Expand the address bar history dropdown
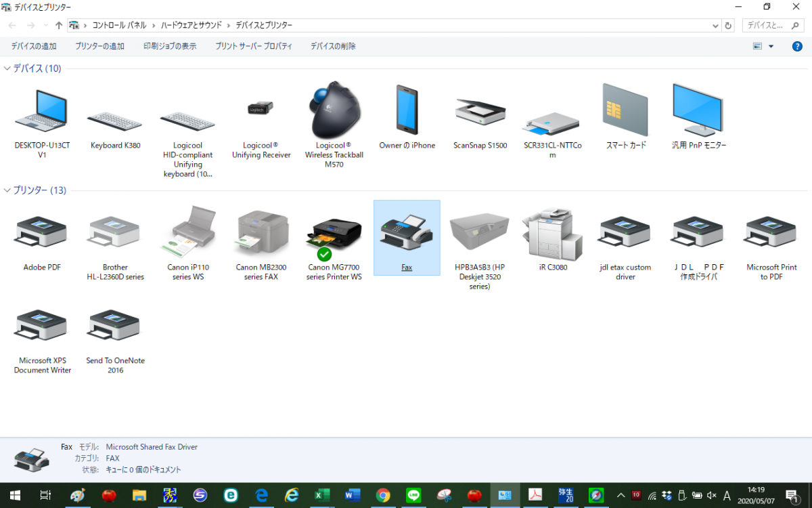Viewport: 812px width, 508px height. (716, 26)
